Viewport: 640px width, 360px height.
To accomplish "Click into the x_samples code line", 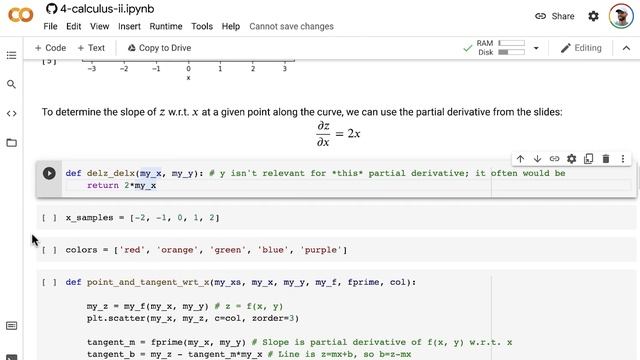I will [x=142, y=218].
